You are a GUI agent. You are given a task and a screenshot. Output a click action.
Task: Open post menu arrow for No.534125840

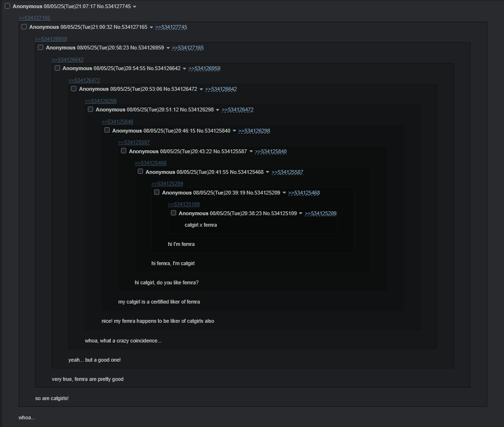click(234, 131)
